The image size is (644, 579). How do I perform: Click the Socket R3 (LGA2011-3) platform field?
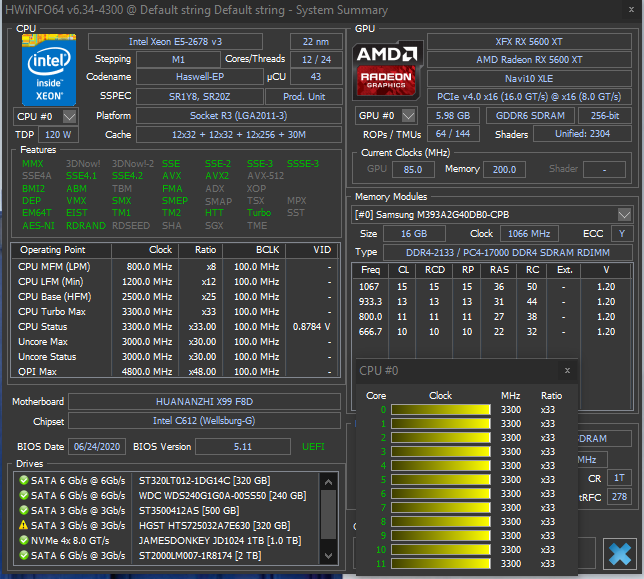(239, 115)
